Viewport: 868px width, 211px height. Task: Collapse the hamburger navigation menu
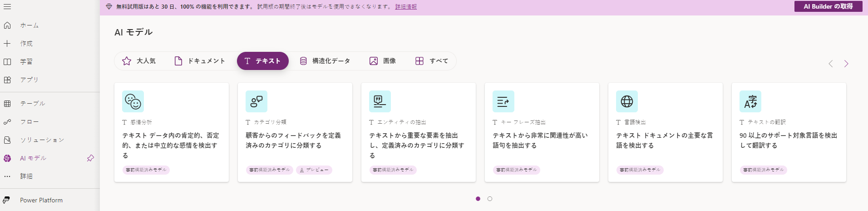(7, 7)
